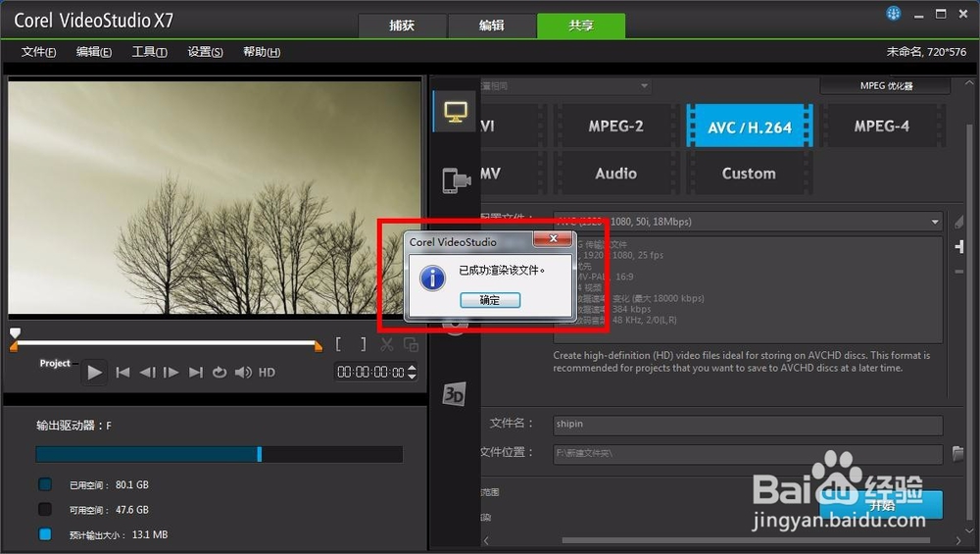Open the system volume control
Viewport: 980px width, 554px height.
(x=243, y=373)
